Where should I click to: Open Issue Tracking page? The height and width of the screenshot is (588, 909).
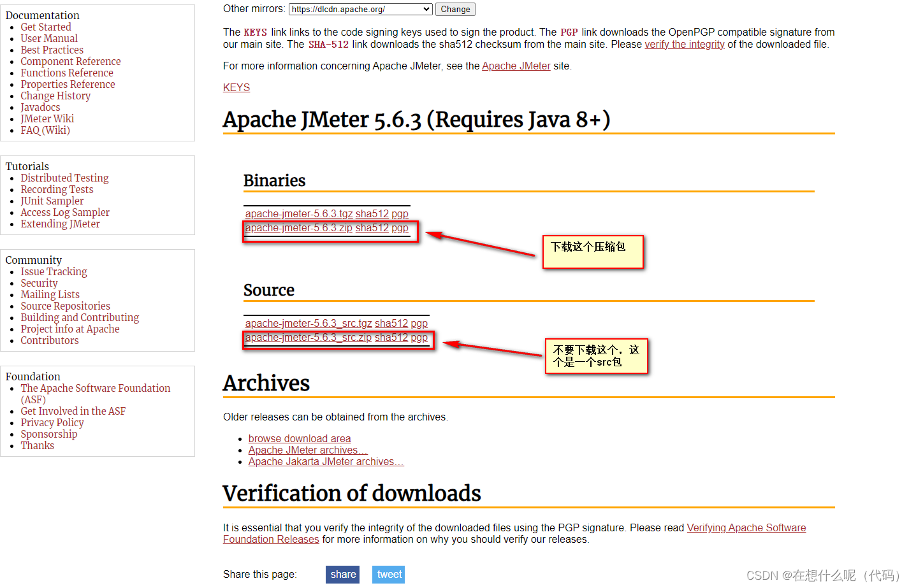pyautogui.click(x=54, y=272)
